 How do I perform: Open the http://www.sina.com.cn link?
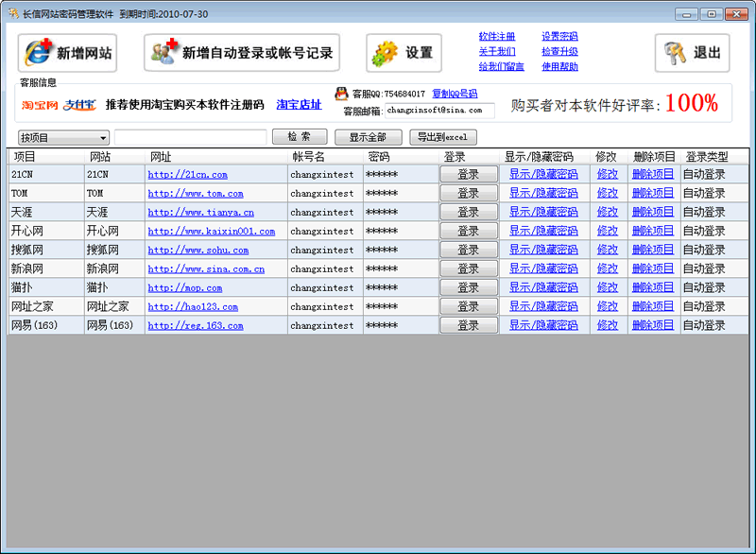point(206,268)
